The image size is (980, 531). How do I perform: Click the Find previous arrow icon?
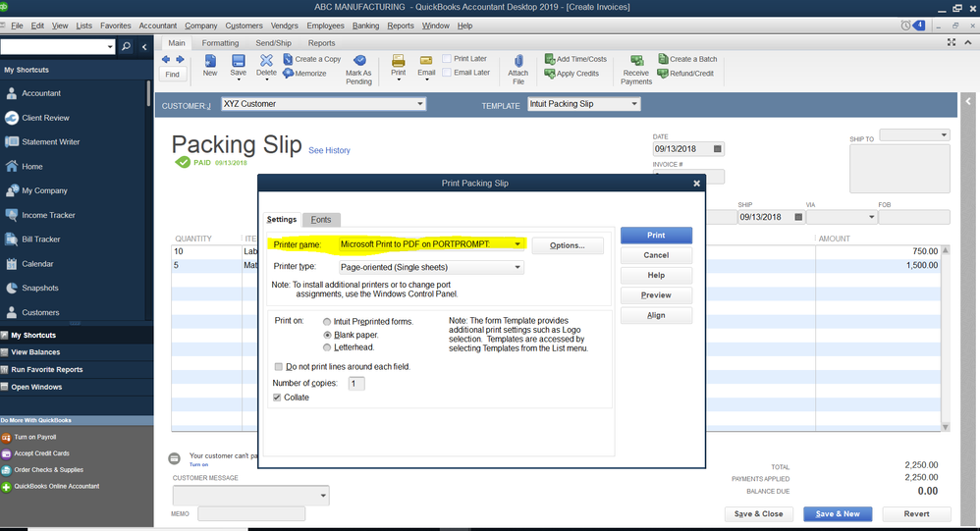[x=166, y=59]
